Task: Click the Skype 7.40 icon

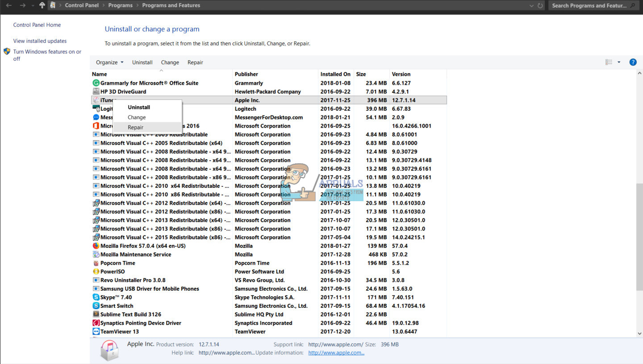Action: click(x=96, y=297)
